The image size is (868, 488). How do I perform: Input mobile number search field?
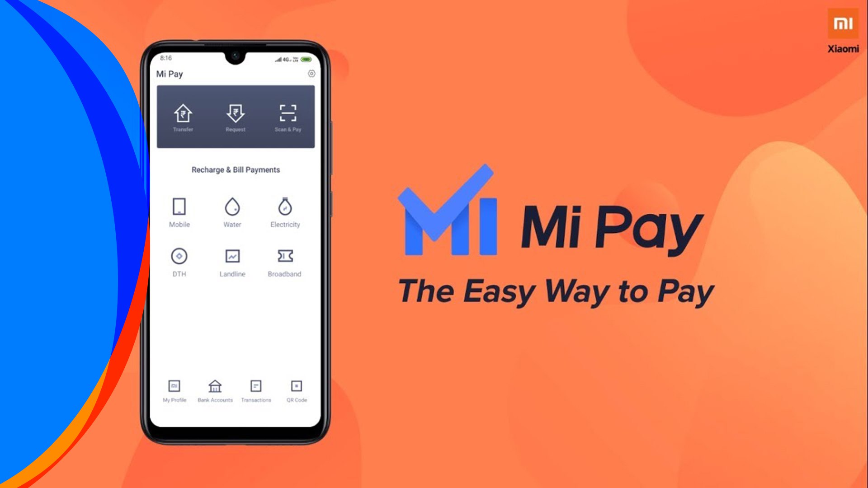pyautogui.click(x=179, y=211)
